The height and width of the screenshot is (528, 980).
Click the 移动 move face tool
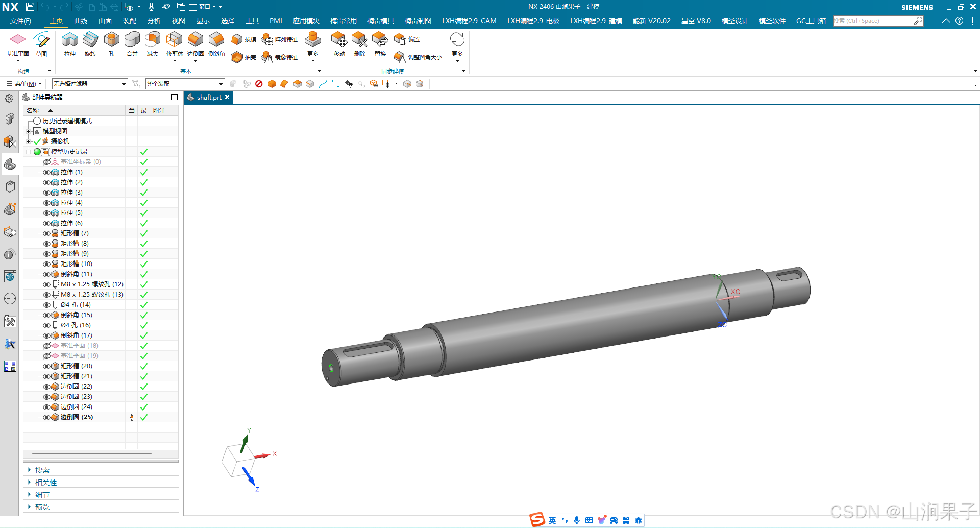339,44
